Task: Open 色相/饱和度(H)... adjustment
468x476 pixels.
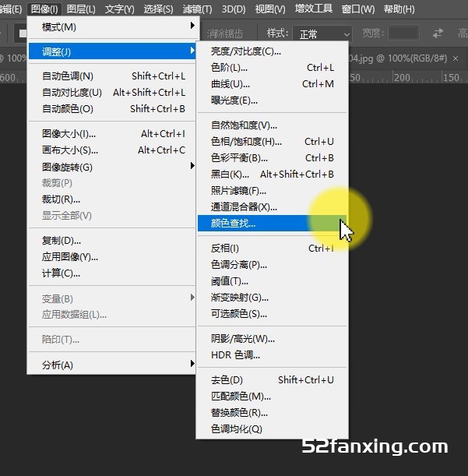Action: (x=272, y=142)
